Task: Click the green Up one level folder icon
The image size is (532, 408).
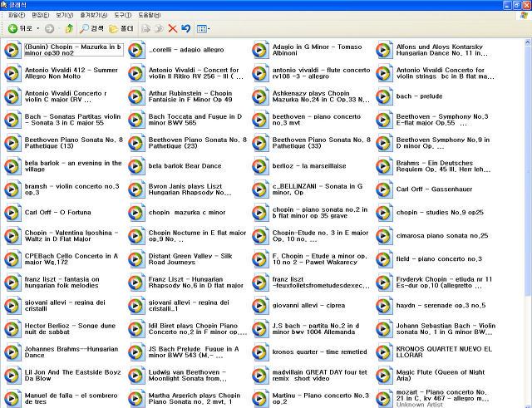Action: [69, 28]
